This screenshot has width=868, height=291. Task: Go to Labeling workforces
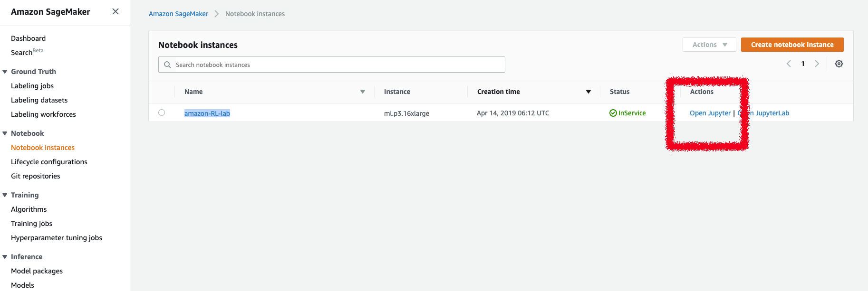(x=43, y=114)
